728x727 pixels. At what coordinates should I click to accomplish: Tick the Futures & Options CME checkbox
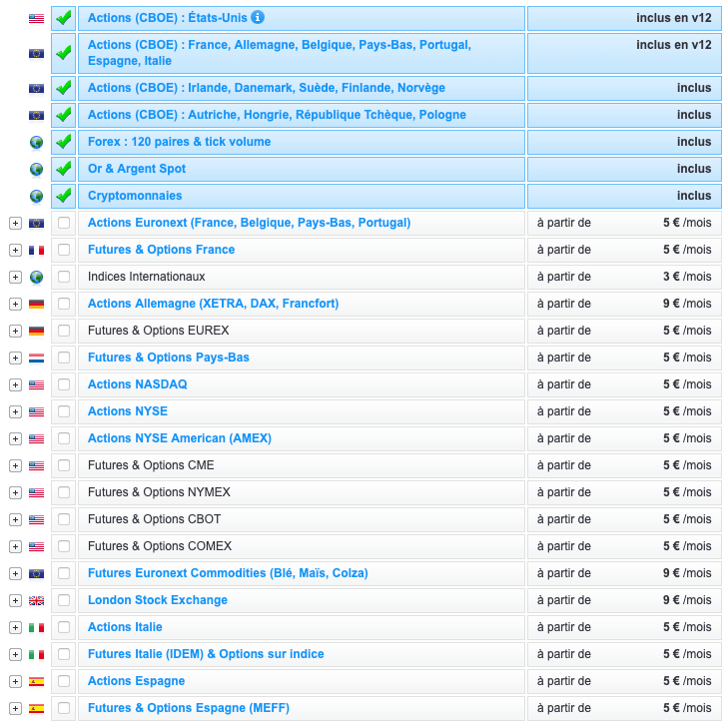(x=64, y=465)
